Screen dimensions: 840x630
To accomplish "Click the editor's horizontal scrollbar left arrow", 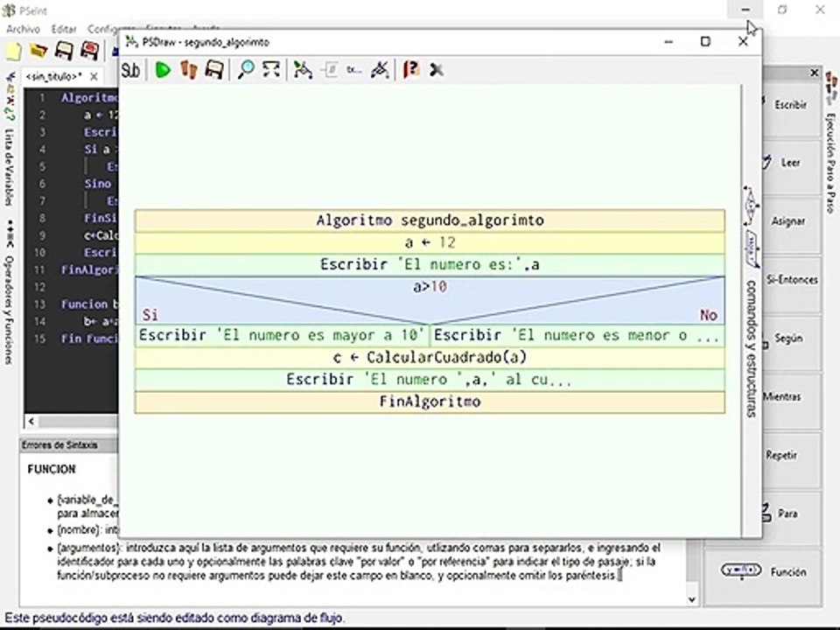I will click(x=31, y=422).
